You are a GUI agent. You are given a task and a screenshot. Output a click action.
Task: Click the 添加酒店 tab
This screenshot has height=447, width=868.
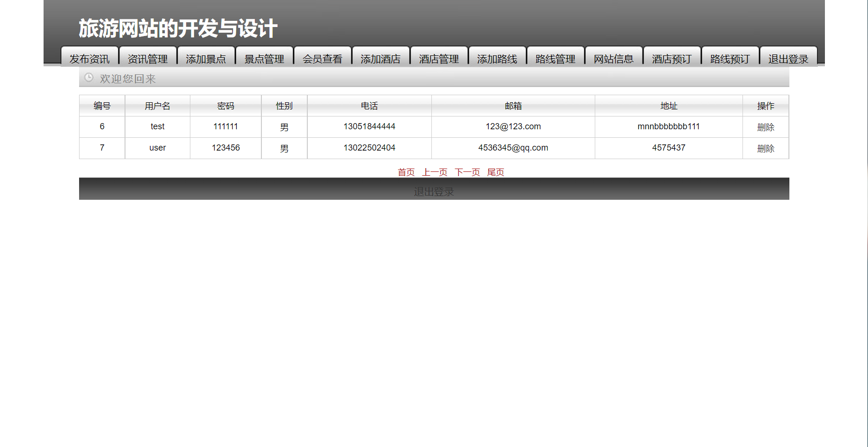(381, 56)
